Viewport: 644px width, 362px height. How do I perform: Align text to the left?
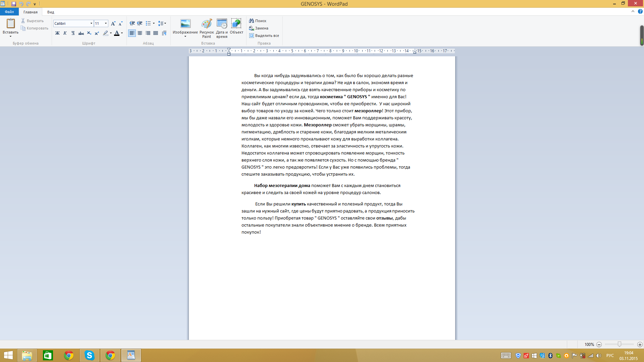pos(132,33)
